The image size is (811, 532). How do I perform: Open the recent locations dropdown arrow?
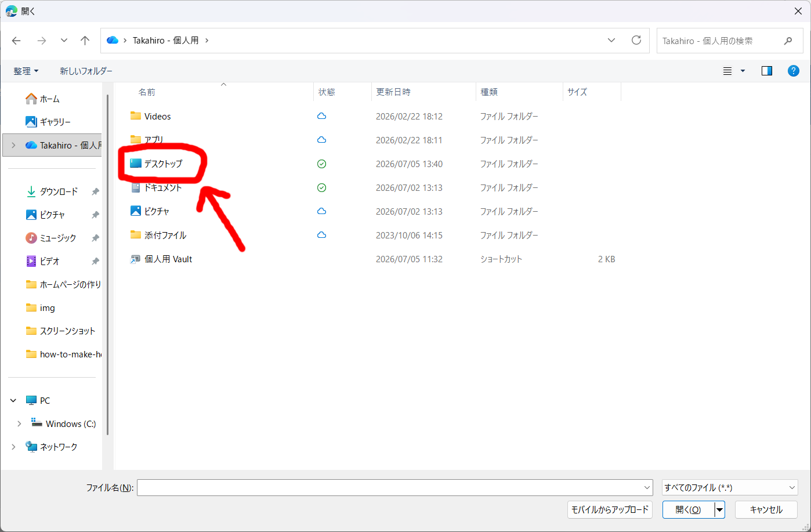pos(64,41)
